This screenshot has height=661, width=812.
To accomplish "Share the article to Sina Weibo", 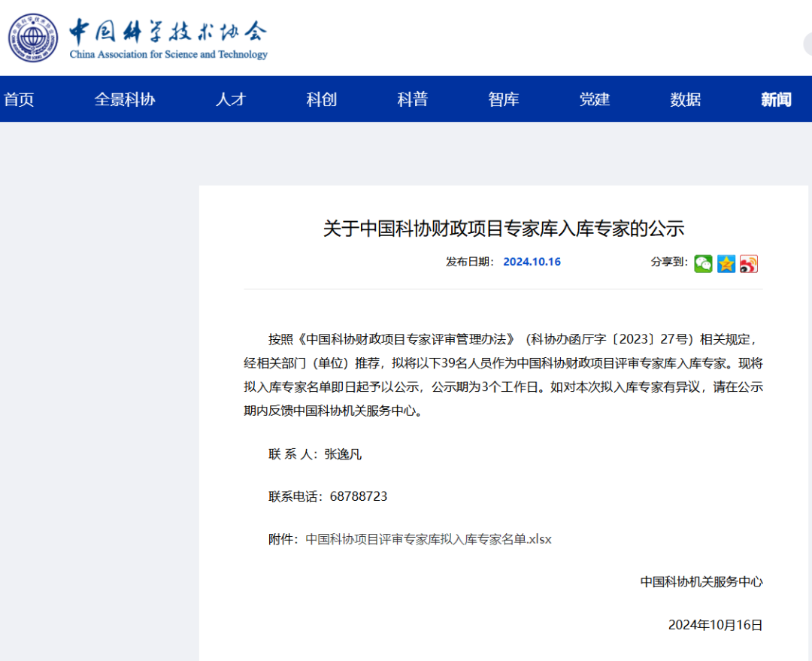I will pos(749,264).
